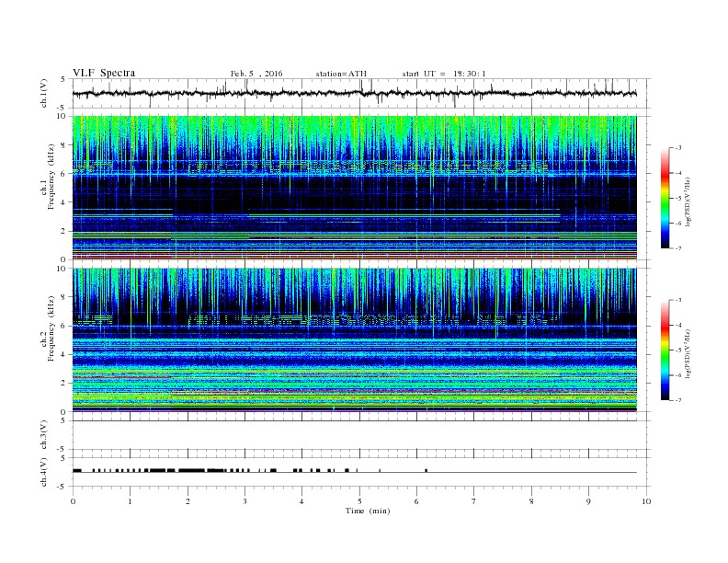Click the "start UT = 18:30: 1" label
The height and width of the screenshot is (563, 728).
pyautogui.click(x=444, y=74)
